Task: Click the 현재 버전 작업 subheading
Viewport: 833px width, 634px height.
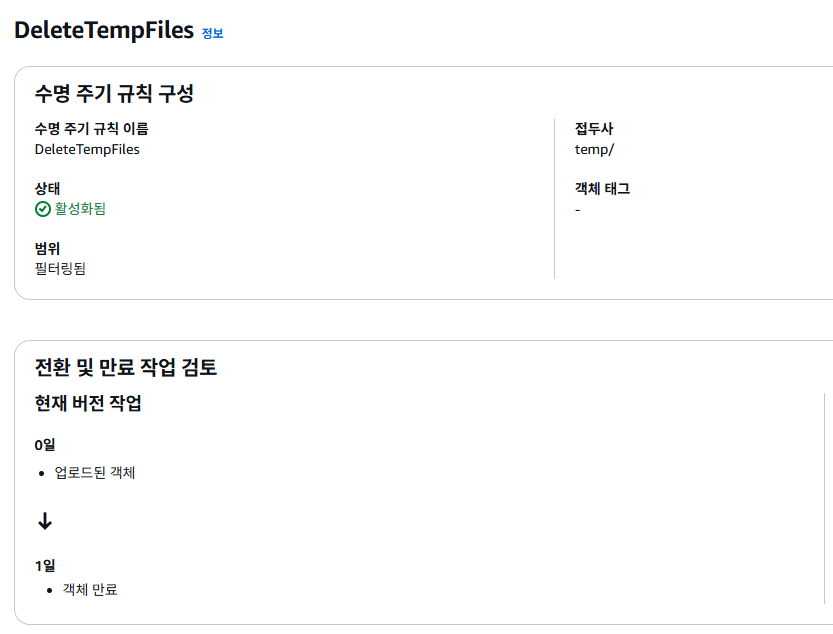Action: pyautogui.click(x=88, y=403)
